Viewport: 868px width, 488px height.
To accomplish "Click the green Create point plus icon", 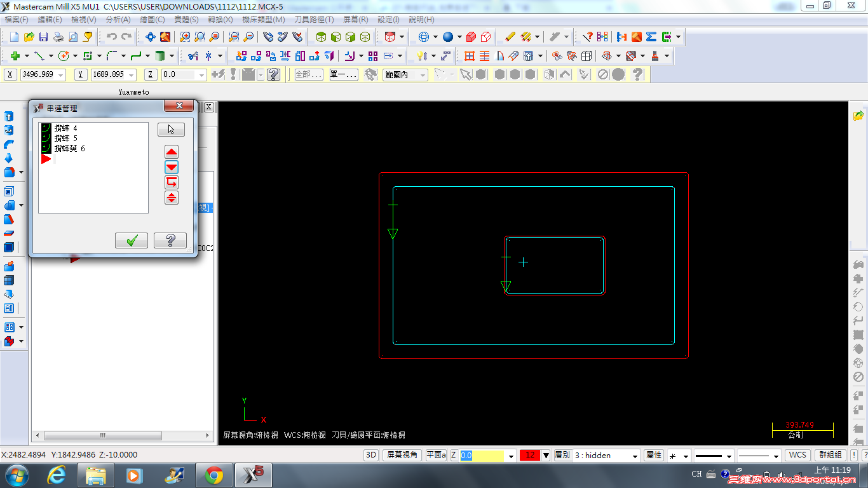I will coord(15,56).
